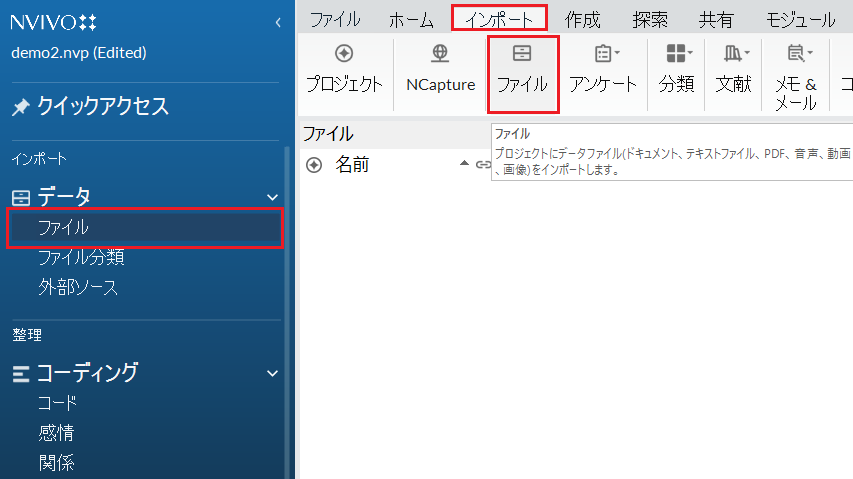Click the データ section heading
853x479 pixels.
click(64, 197)
